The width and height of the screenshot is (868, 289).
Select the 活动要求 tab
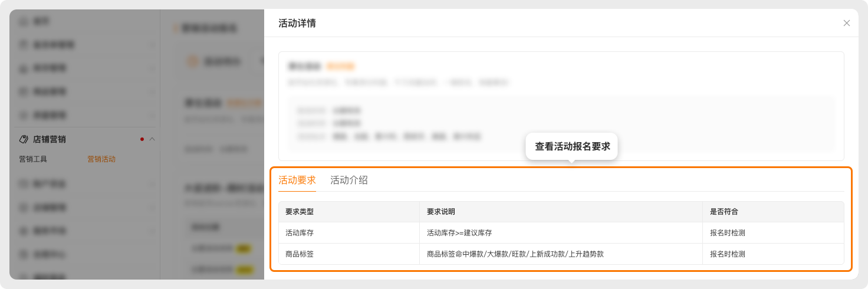coord(297,180)
